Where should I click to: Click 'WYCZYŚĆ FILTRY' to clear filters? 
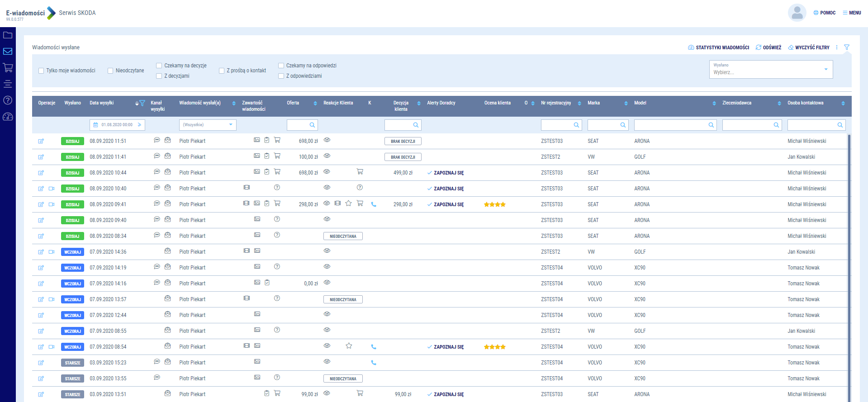(x=809, y=47)
